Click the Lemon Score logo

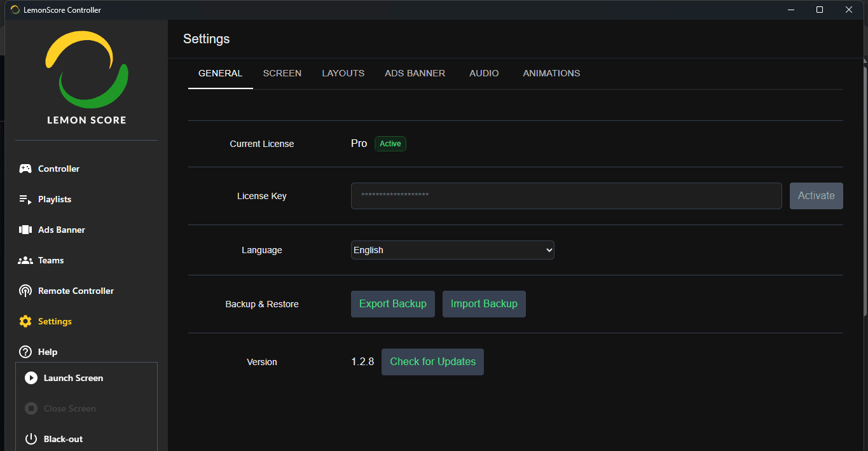pyautogui.click(x=86, y=76)
